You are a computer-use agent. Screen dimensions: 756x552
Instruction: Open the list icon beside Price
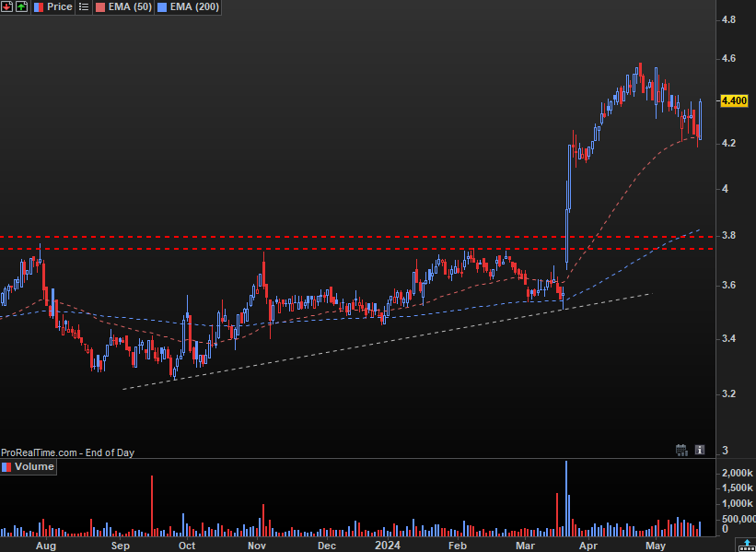[x=84, y=7]
